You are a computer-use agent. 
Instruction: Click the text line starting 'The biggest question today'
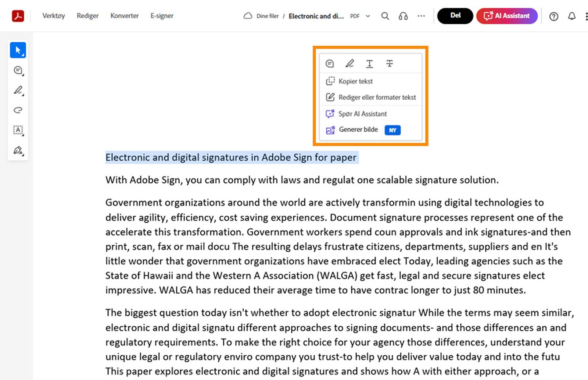[x=340, y=313]
